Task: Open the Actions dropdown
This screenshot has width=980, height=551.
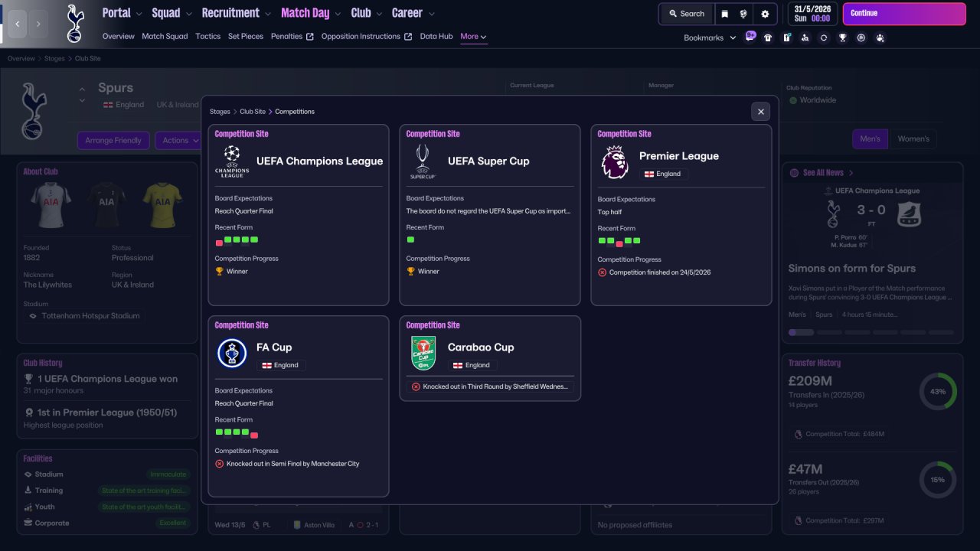Action: tap(181, 141)
